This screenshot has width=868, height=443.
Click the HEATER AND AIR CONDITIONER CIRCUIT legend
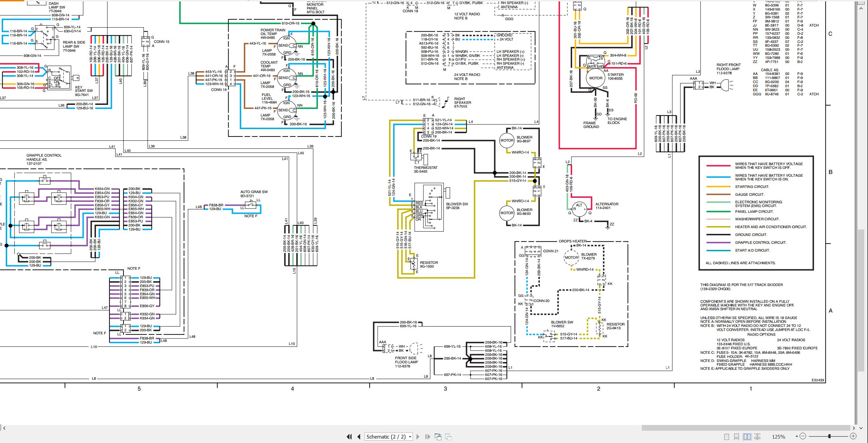point(771,227)
